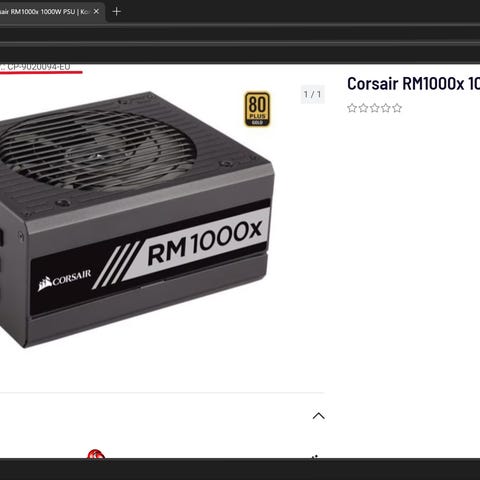
Task: Close the Corsair RM1000x browser tab
Action: 96,12
